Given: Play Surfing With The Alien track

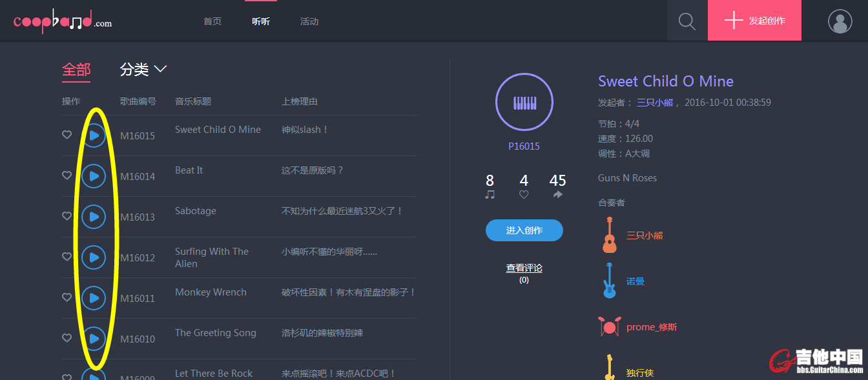Looking at the screenshot, I should 94,257.
